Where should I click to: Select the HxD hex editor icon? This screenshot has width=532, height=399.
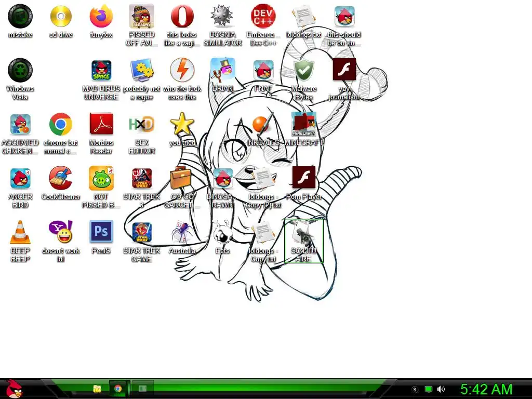(142, 124)
